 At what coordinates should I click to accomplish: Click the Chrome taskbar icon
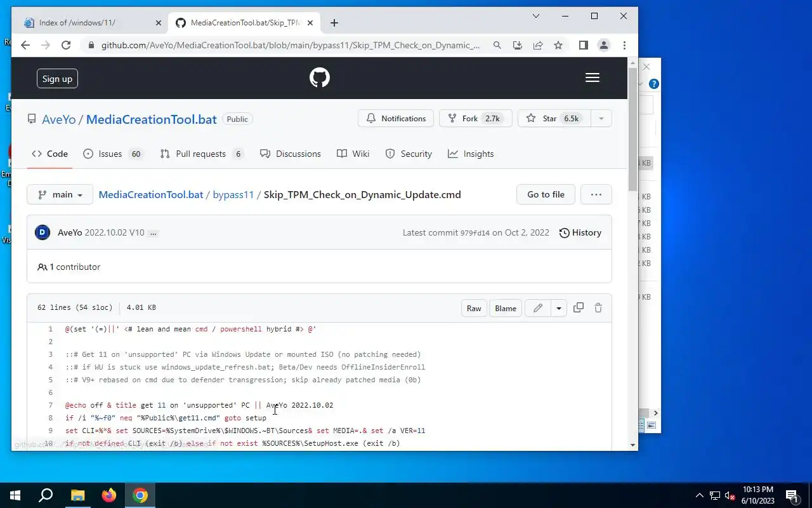tap(140, 495)
